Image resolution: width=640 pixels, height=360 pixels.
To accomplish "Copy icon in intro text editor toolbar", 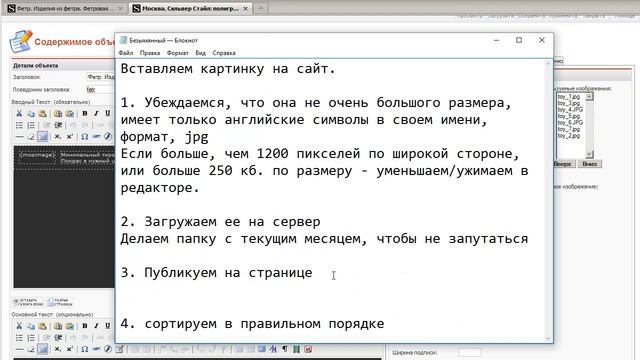I will pyautogui.click(x=31, y=113).
